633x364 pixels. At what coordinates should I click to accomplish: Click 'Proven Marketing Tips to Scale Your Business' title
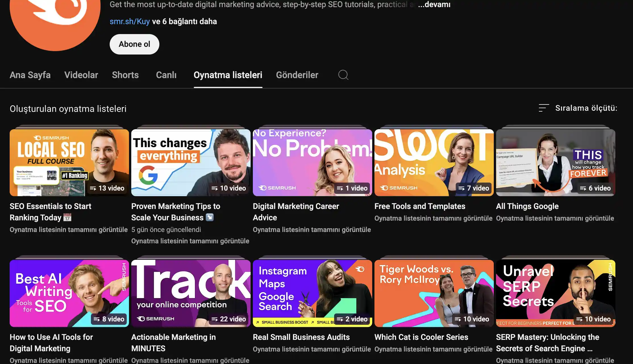(x=176, y=212)
